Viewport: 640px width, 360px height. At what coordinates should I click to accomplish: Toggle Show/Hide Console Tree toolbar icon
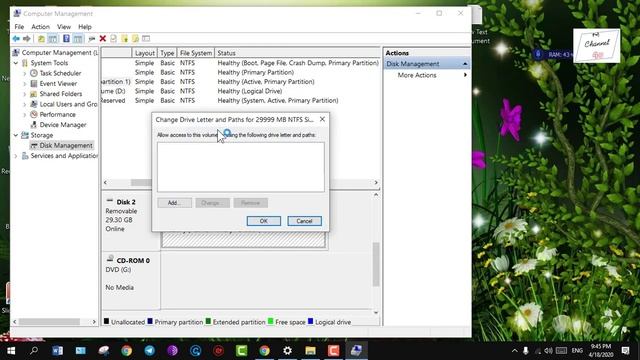pyautogui.click(x=53, y=39)
